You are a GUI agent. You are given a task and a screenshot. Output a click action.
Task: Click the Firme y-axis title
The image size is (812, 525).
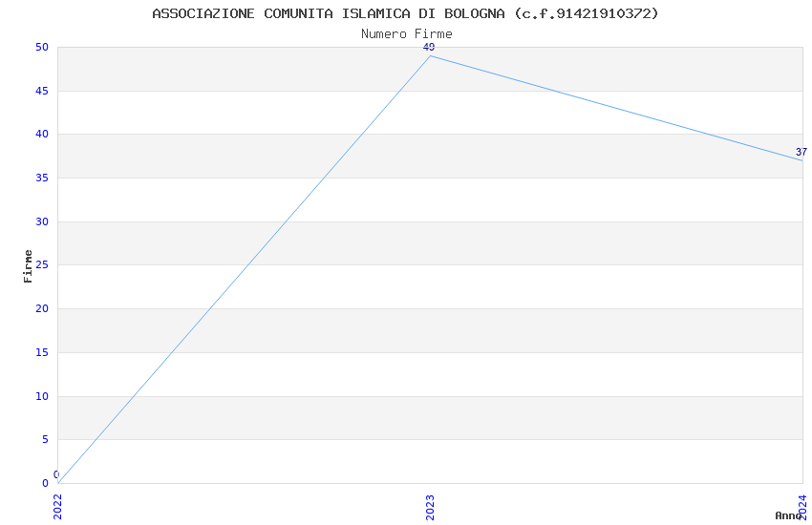point(28,266)
